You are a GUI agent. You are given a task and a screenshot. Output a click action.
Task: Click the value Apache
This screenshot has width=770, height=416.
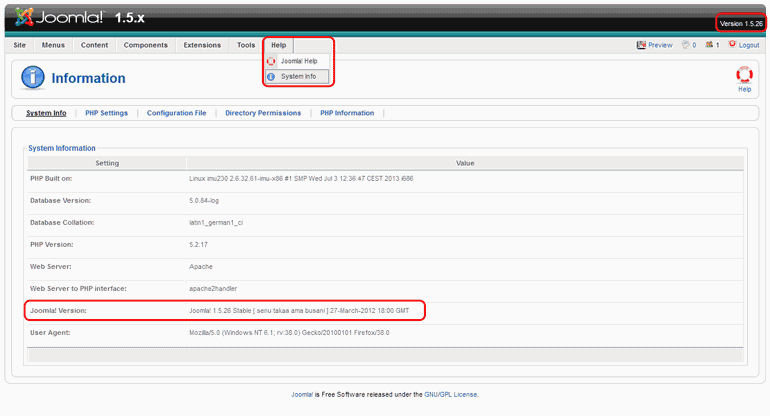point(201,267)
